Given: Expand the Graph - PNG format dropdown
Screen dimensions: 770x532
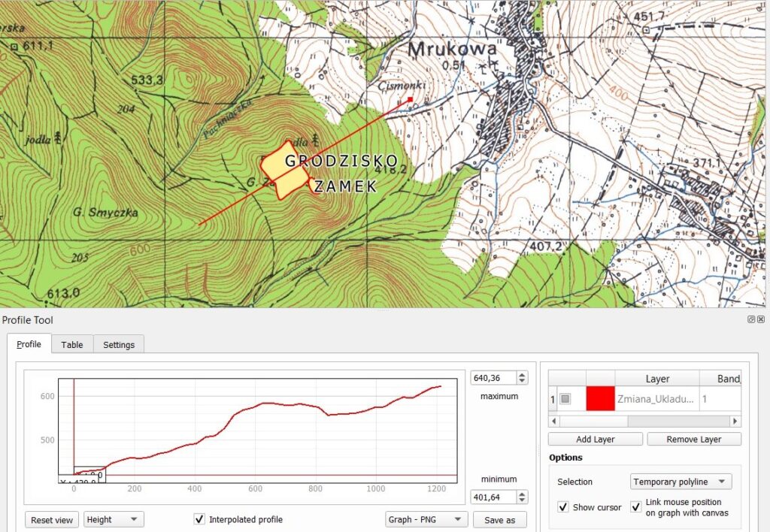Looking at the screenshot, I should [426, 519].
